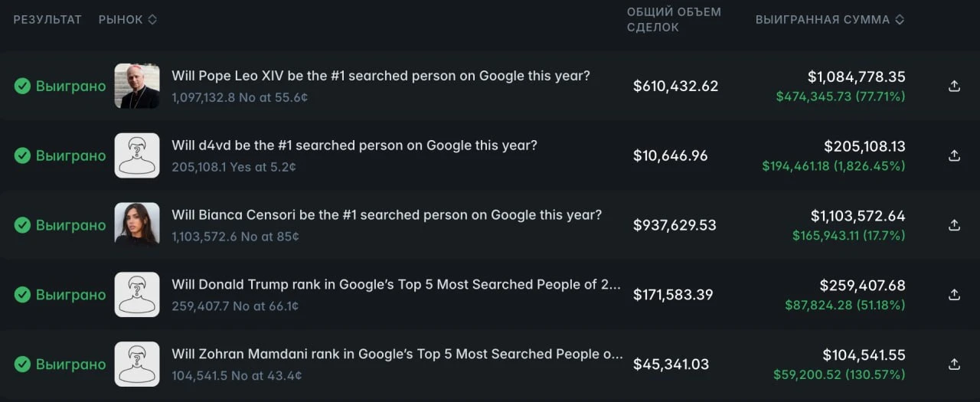Click green check icon beside d4vd market
Screen dimensions: 980x402
[22, 155]
